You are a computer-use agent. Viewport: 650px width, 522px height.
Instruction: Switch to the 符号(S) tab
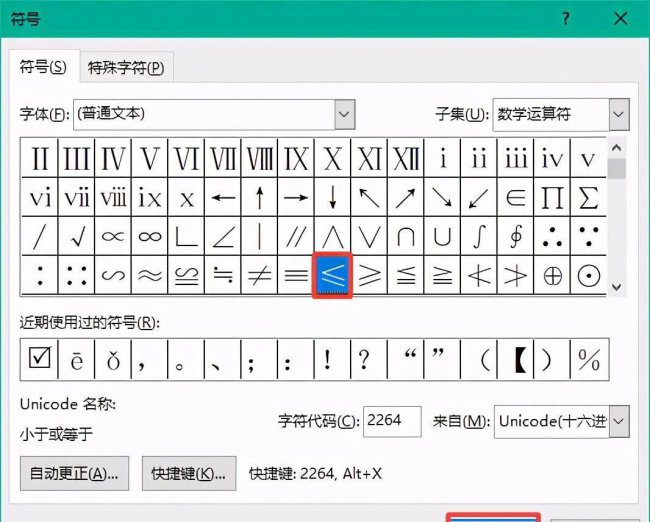[x=44, y=67]
